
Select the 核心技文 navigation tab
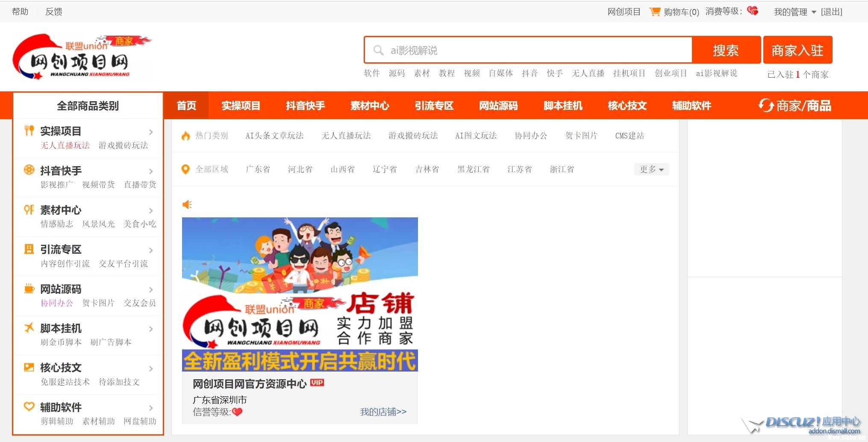[x=627, y=105]
